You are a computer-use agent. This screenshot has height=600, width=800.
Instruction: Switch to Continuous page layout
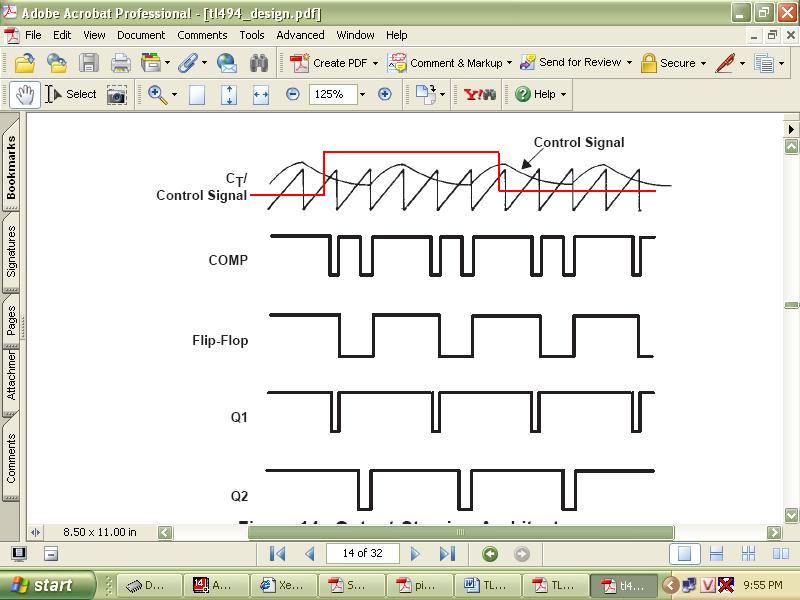tap(716, 554)
